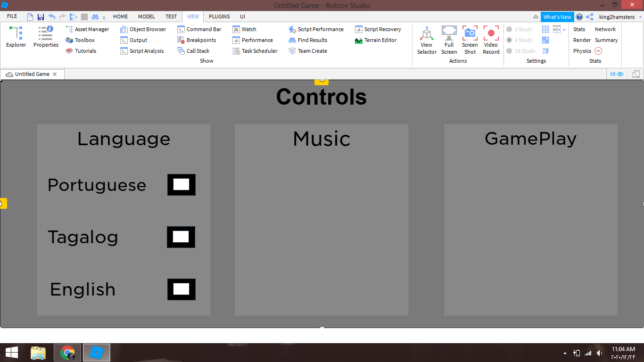Open Script Performance window
This screenshot has height=362, width=644.
tap(316, 29)
